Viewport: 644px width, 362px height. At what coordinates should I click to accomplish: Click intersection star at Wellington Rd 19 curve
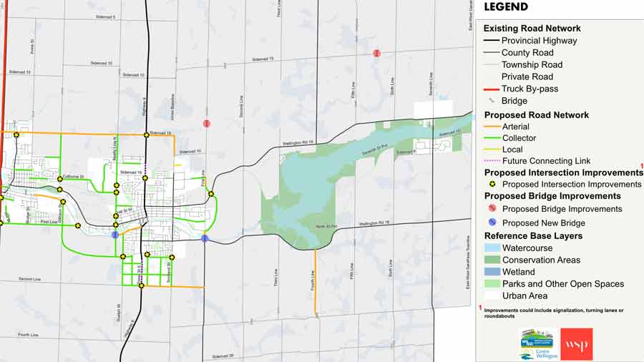click(210, 194)
